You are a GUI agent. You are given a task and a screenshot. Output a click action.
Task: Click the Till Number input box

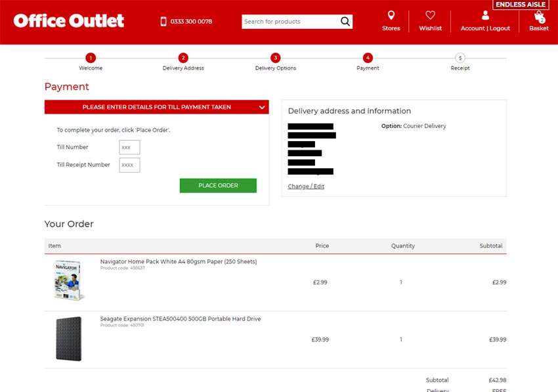(x=129, y=147)
